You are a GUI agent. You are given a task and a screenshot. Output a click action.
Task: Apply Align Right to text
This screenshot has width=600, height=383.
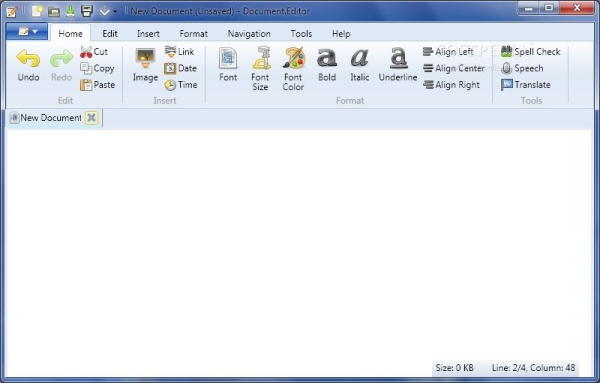(451, 85)
